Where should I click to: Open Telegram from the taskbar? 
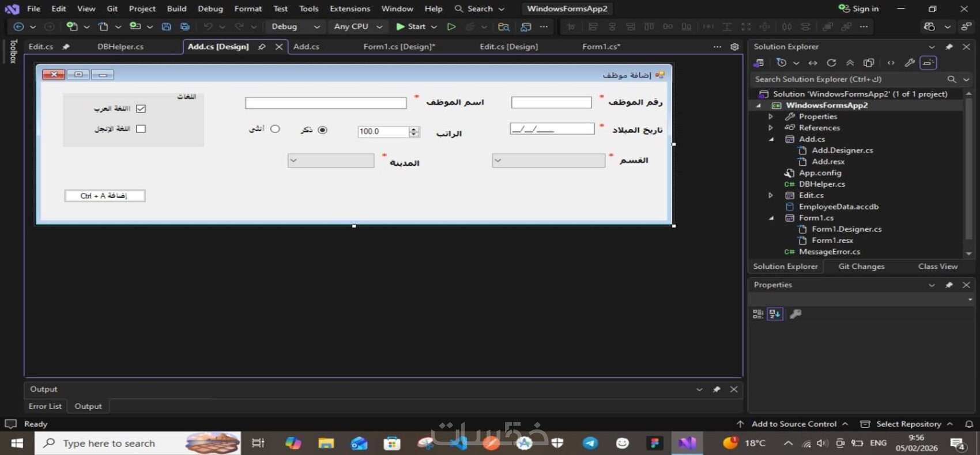coord(590,443)
